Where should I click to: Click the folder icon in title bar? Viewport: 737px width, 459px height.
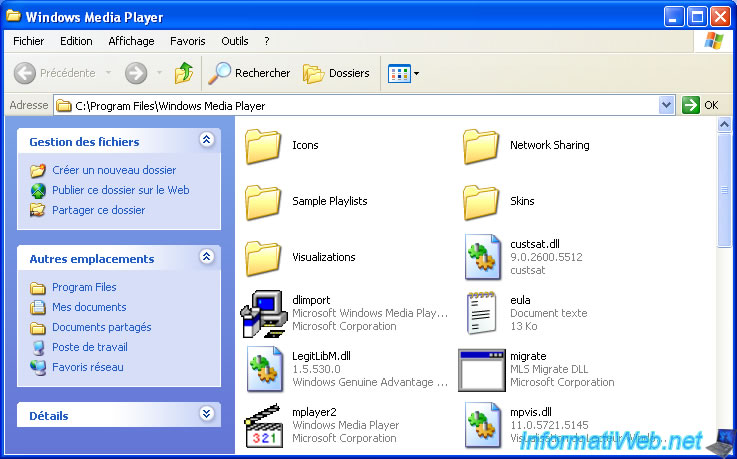tap(14, 16)
